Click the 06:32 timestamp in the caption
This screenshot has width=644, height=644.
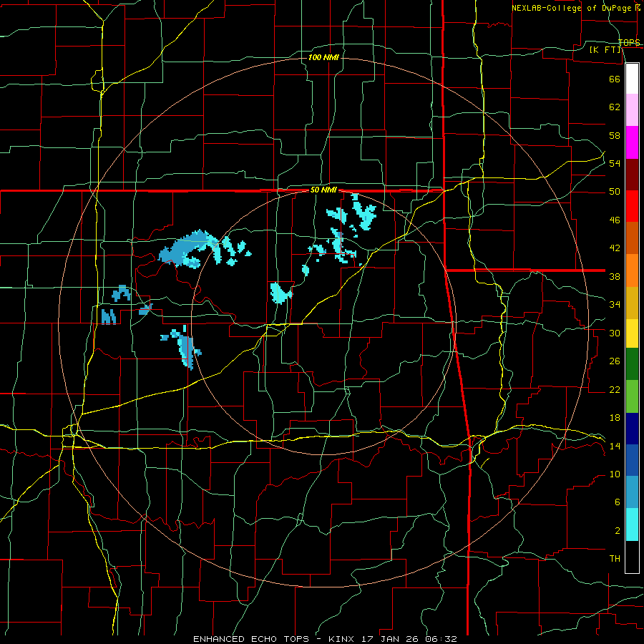coord(442,639)
